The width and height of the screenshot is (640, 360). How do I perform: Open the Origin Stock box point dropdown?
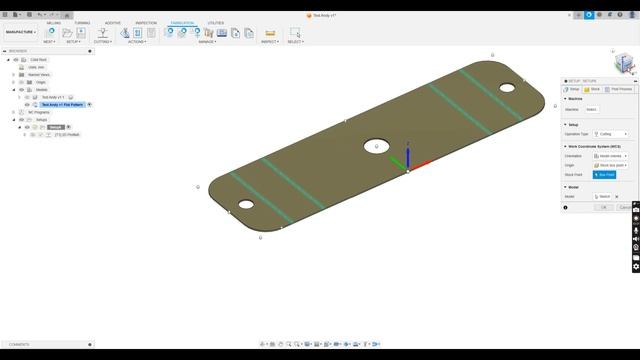(x=611, y=165)
